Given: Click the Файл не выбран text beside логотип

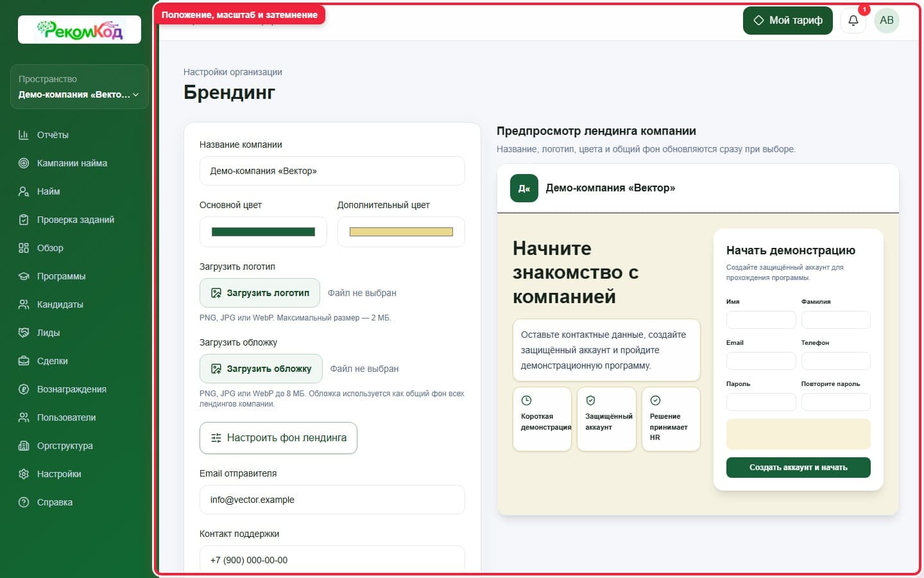Looking at the screenshot, I should (x=362, y=293).
